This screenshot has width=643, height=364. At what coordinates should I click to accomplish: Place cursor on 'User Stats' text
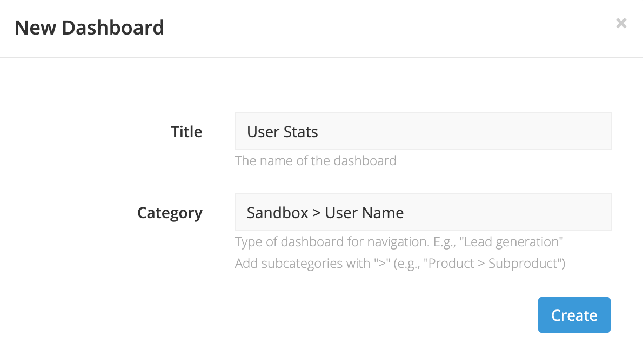282,132
